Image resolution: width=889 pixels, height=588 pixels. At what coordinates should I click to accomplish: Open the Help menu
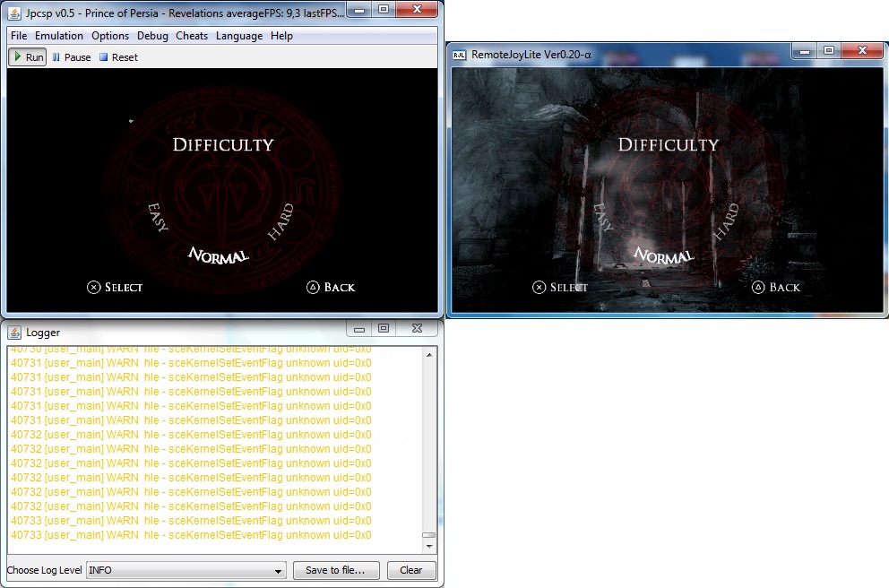281,36
